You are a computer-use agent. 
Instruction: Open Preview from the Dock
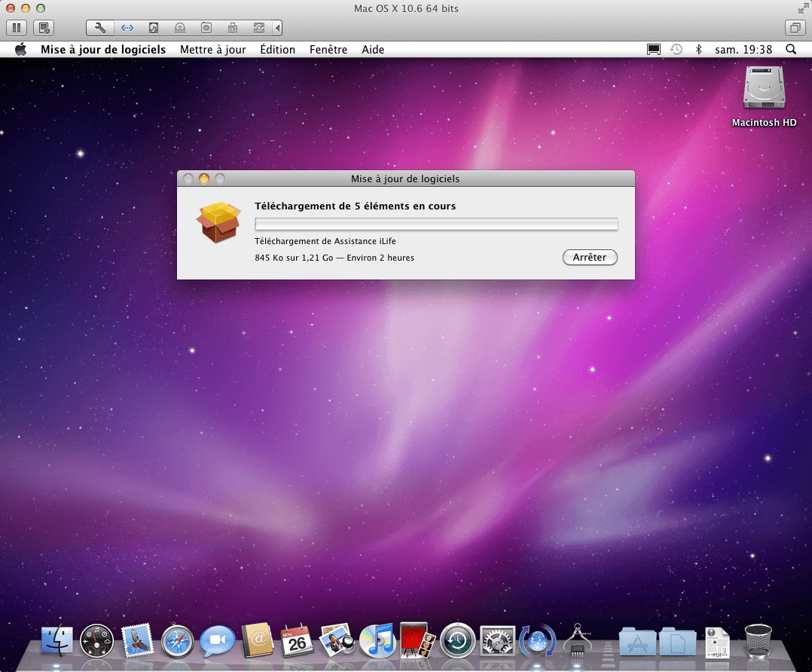pyautogui.click(x=337, y=641)
